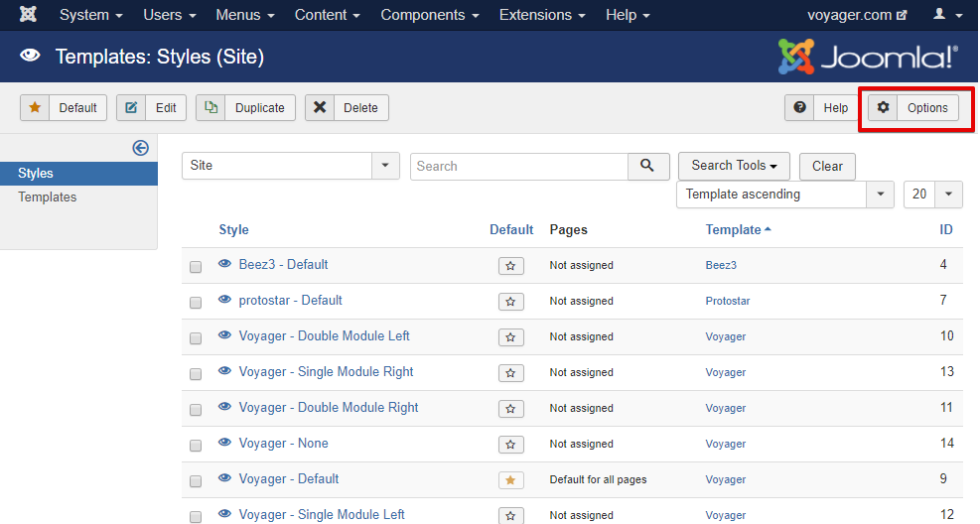Check the protostar - Default row checkbox
The height and width of the screenshot is (524, 980).
point(196,303)
